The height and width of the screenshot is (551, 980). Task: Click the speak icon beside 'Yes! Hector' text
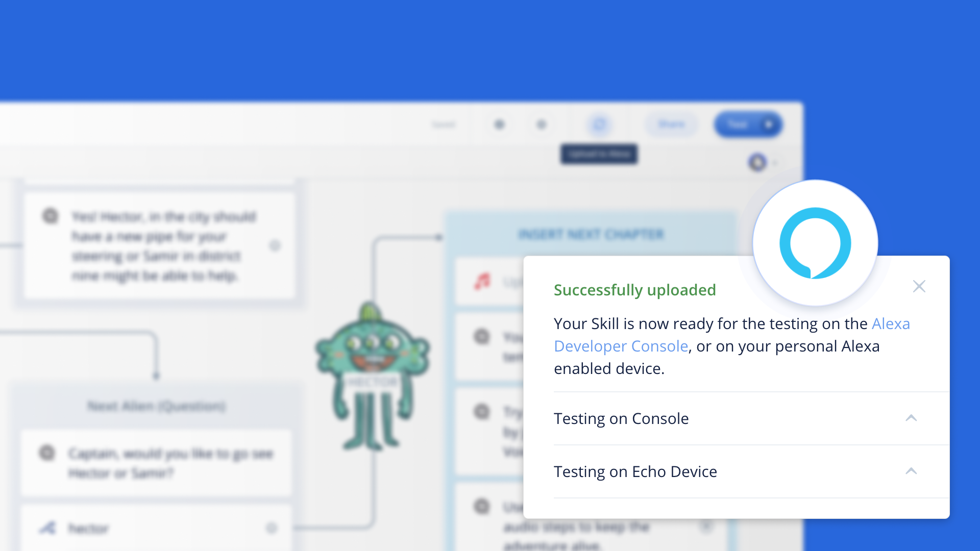coord(50,216)
